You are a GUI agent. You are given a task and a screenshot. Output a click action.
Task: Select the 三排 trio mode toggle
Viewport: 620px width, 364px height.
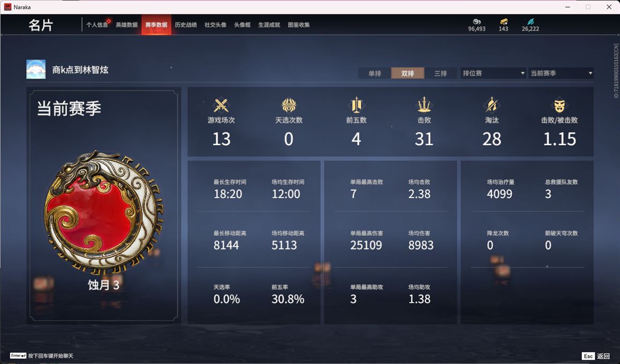440,73
